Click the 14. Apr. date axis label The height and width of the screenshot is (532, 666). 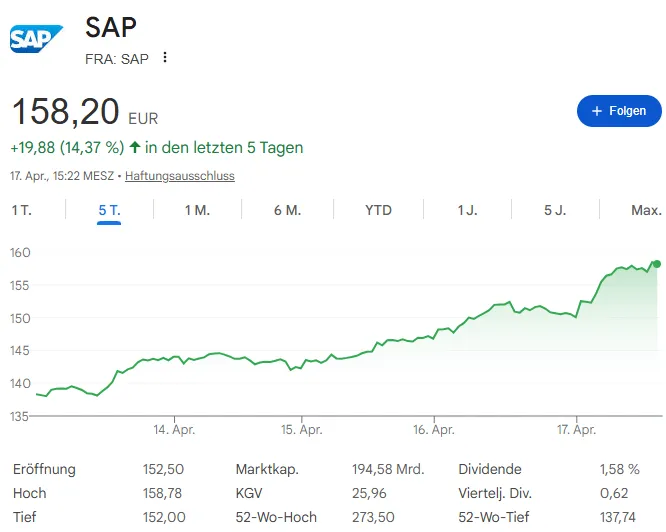[174, 430]
